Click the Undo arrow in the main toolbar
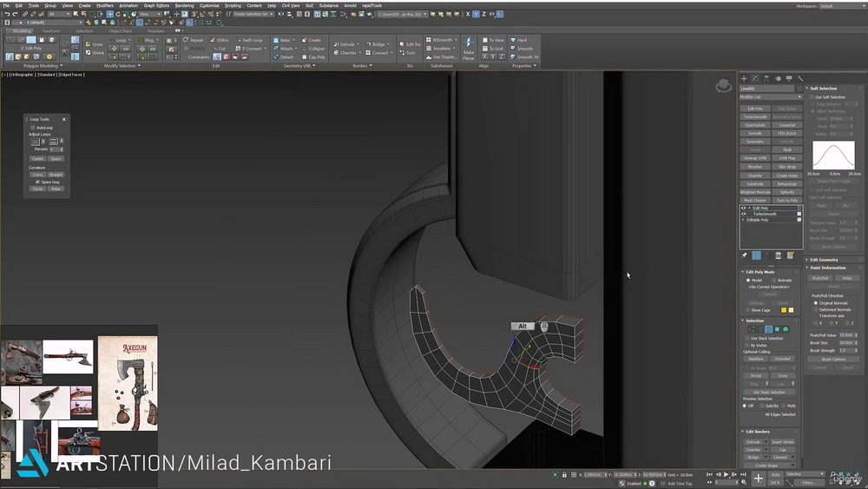The height and width of the screenshot is (489, 868). pyautogui.click(x=7, y=14)
